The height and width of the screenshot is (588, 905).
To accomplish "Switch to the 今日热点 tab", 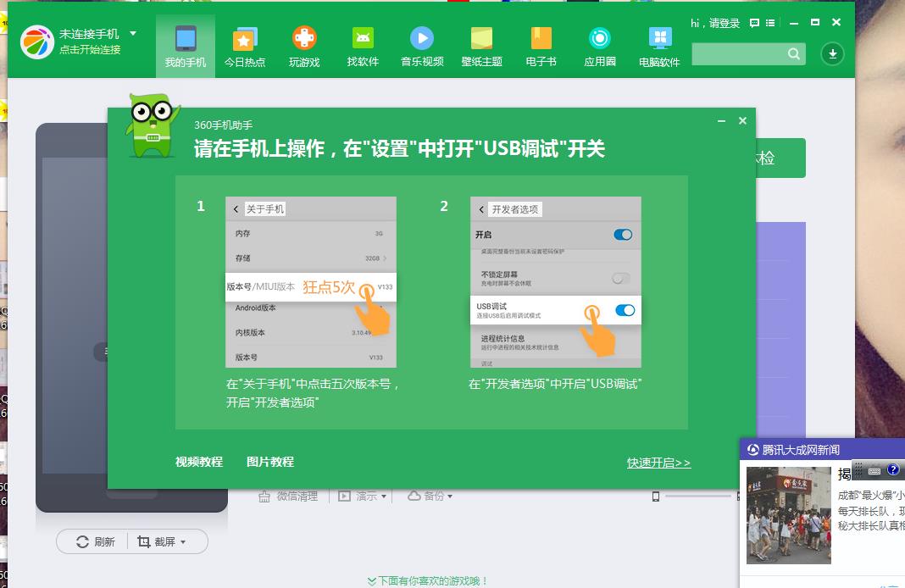I will (x=245, y=46).
